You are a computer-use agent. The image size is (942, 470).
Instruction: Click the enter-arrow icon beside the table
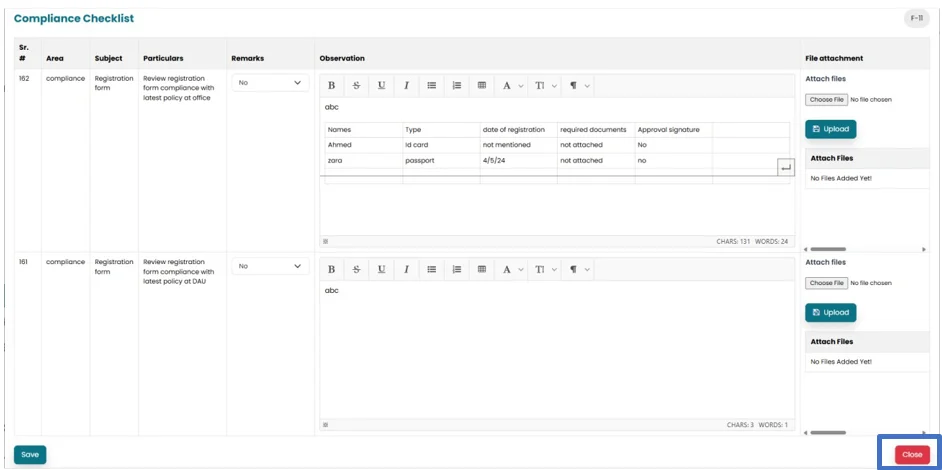point(785,168)
